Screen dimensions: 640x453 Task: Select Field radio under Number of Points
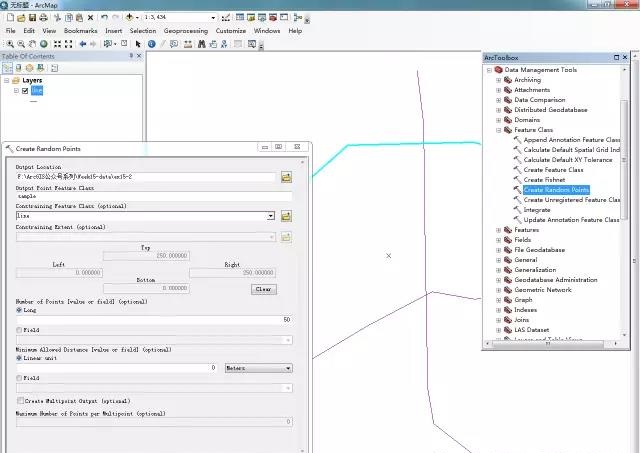[19, 330]
